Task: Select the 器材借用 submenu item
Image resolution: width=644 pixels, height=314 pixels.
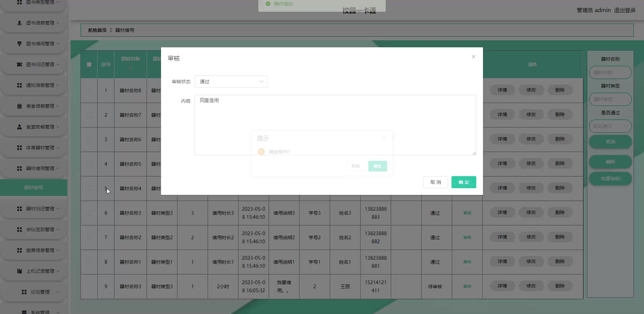Action: (x=34, y=188)
